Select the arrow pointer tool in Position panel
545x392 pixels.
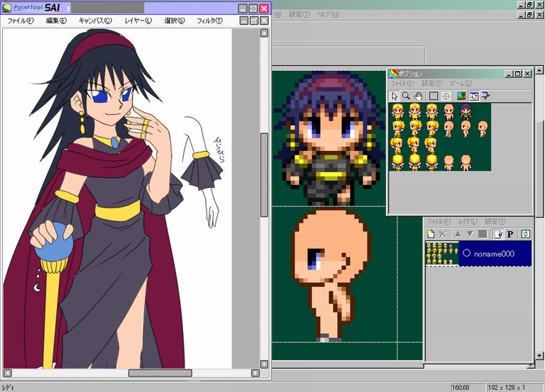[394, 96]
